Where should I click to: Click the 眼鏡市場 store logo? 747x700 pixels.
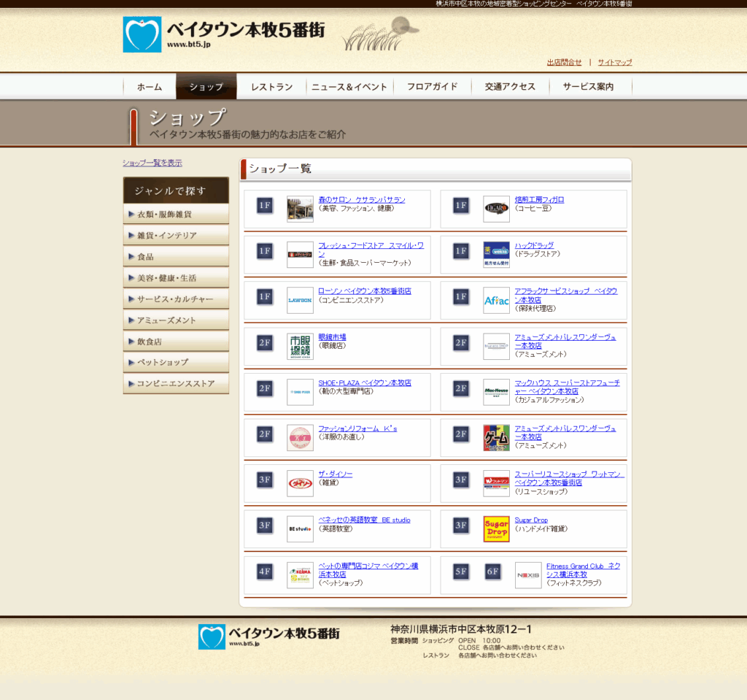click(x=300, y=346)
